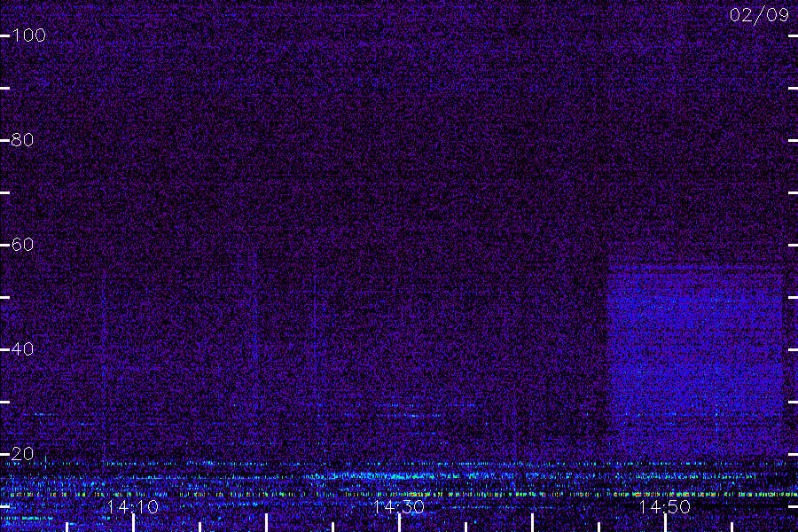
Task: Click the 40 frequency axis label
Action: coord(22,348)
